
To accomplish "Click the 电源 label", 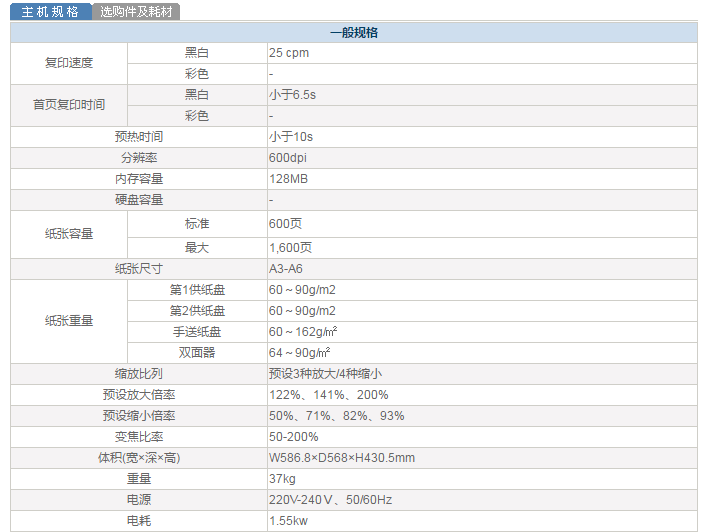I will pyautogui.click(x=139, y=500).
